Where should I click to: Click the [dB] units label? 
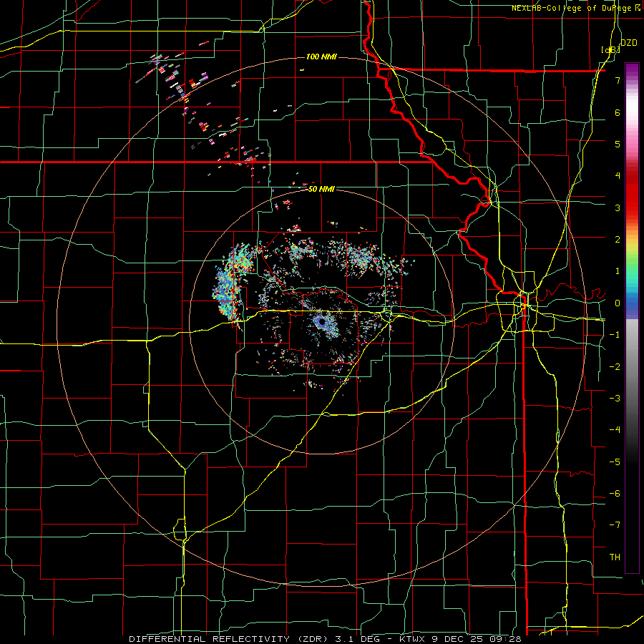tap(610, 49)
